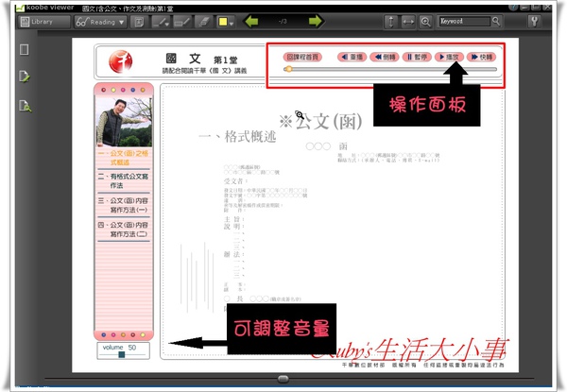This screenshot has width=567, height=392.
Task: Open the notes sidebar icon
Action: pos(25,77)
